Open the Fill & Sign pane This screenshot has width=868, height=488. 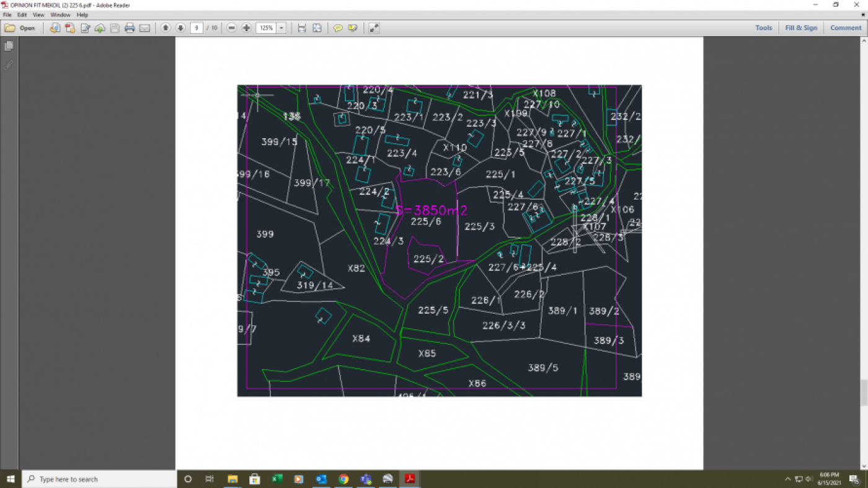pos(801,28)
